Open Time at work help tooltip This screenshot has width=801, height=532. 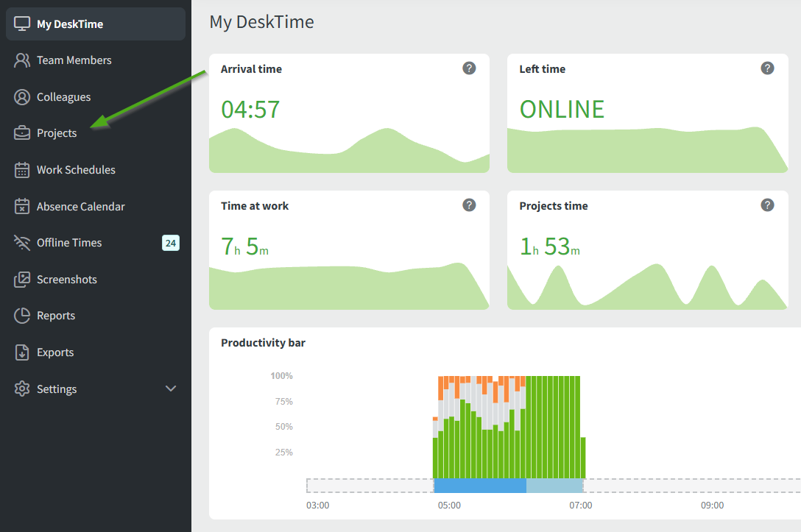point(469,205)
